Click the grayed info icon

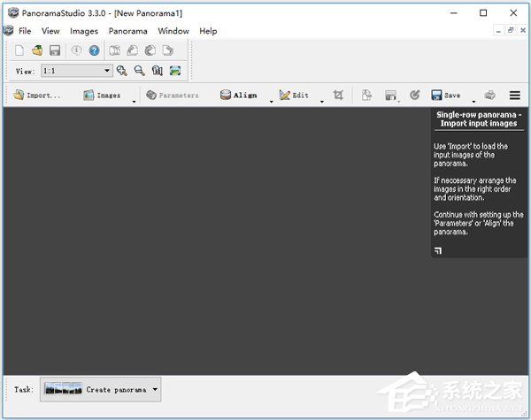point(76,50)
